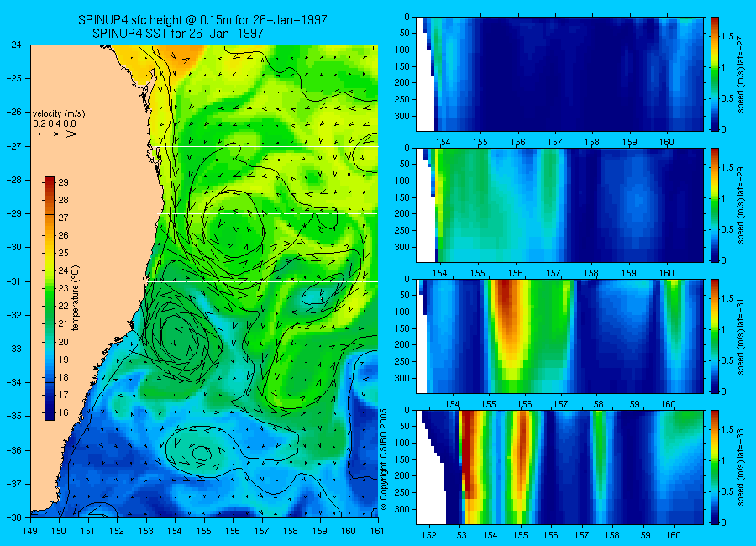
Task: Click the orange warm patch at map top
Action: 182,52
